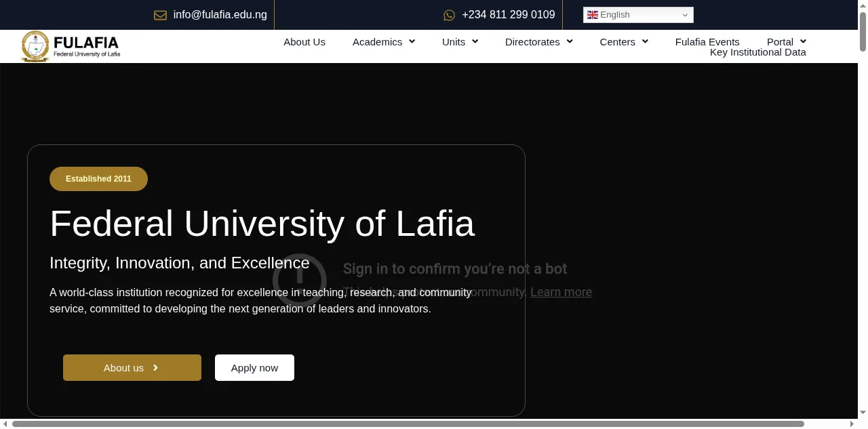
Task: Open the Centers menu item
Action: (x=617, y=42)
